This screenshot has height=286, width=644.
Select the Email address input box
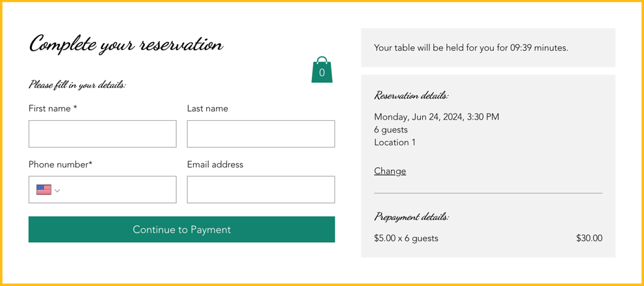tap(261, 189)
